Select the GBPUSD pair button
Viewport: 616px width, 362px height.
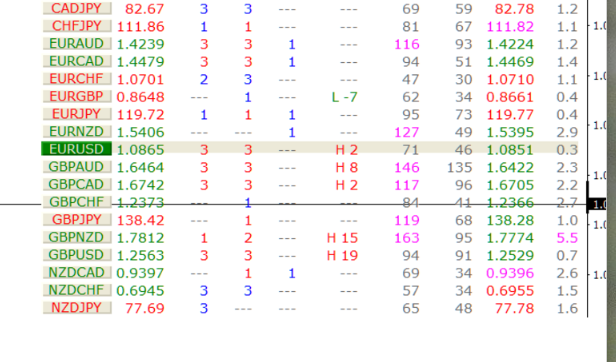coord(77,255)
